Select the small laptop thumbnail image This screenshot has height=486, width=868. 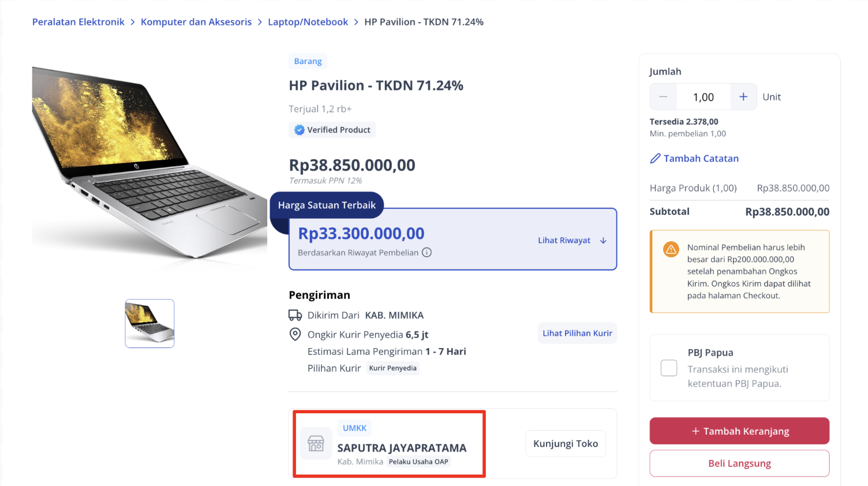[149, 323]
